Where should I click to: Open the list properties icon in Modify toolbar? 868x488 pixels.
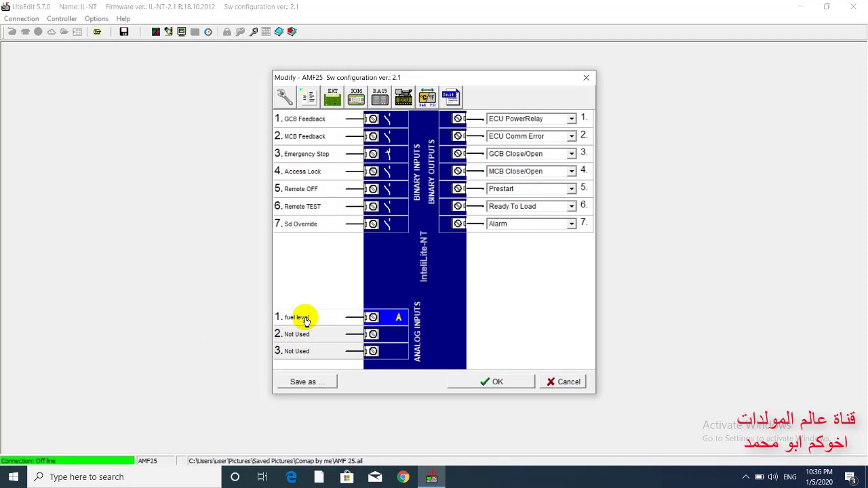click(309, 98)
